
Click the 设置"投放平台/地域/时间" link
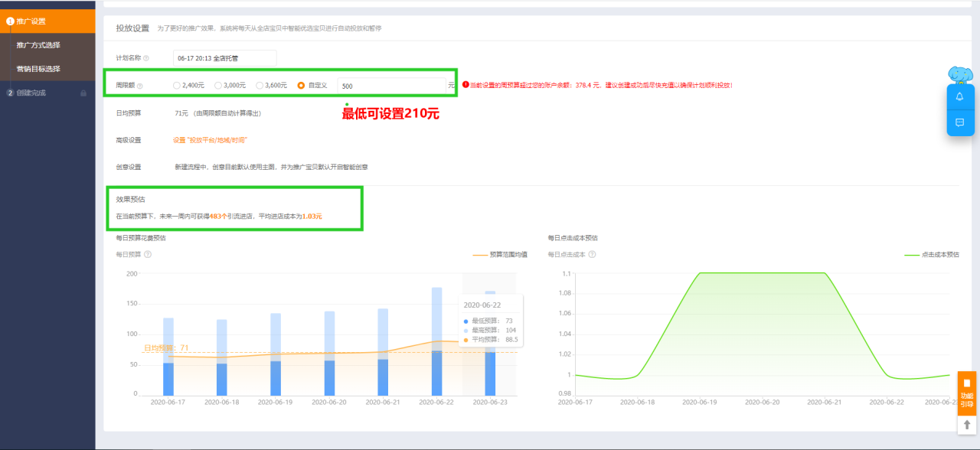point(212,140)
